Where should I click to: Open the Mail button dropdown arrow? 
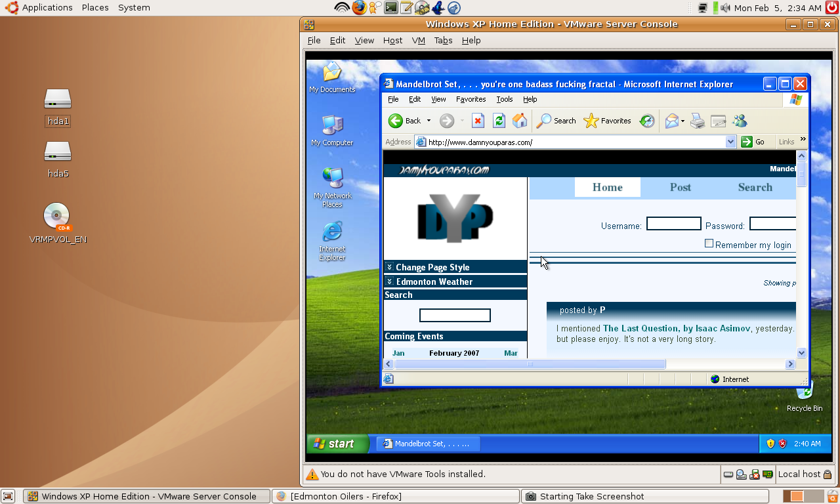coord(682,121)
